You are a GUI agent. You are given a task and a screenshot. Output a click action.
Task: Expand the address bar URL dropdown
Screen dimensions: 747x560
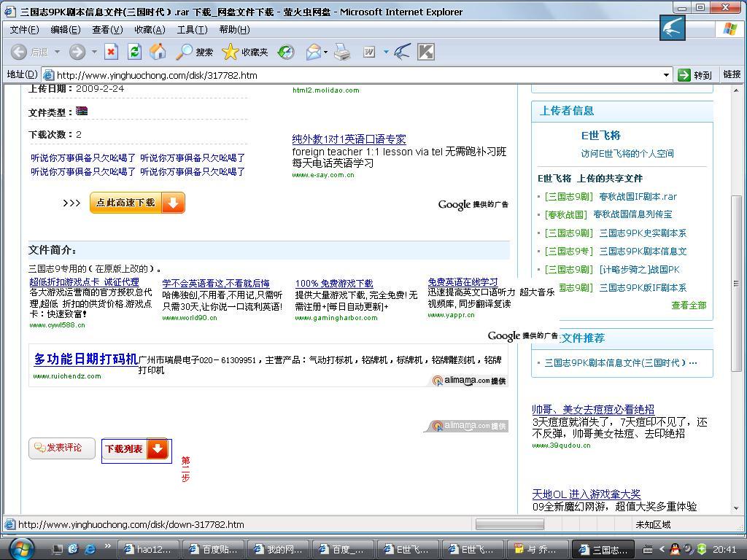(x=666, y=74)
